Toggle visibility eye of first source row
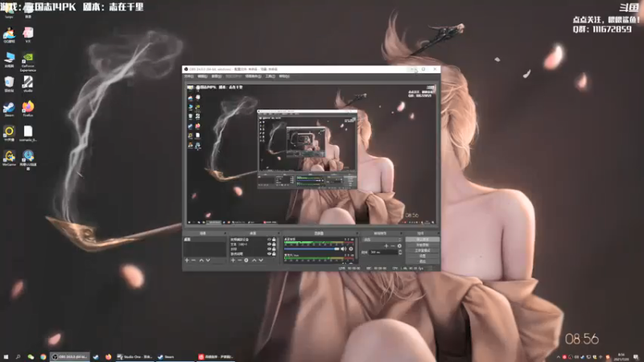644x362 pixels. click(269, 239)
